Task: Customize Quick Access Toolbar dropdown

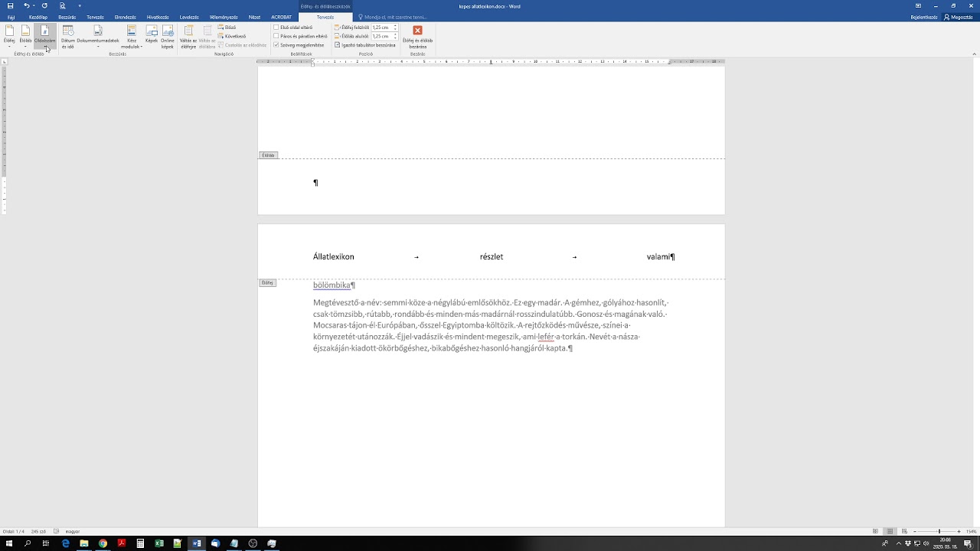Action: (x=80, y=5)
